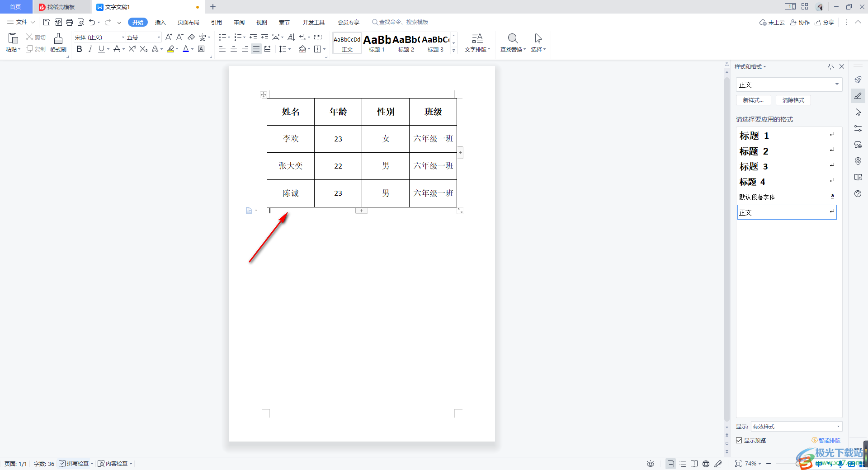Screen dimensions: 868x470
Task: Click the highlight color yellow swatch button
Action: tap(170, 49)
